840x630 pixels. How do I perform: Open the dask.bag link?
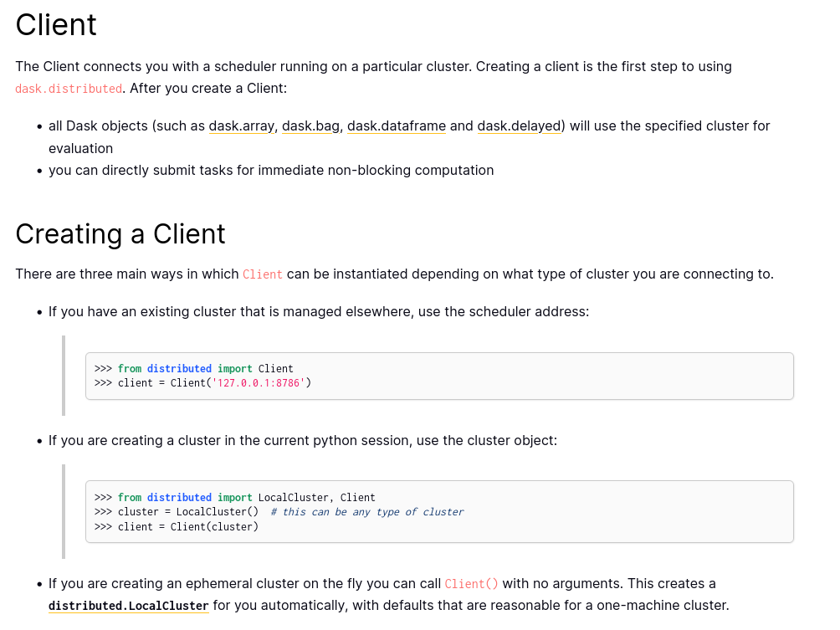click(x=310, y=125)
